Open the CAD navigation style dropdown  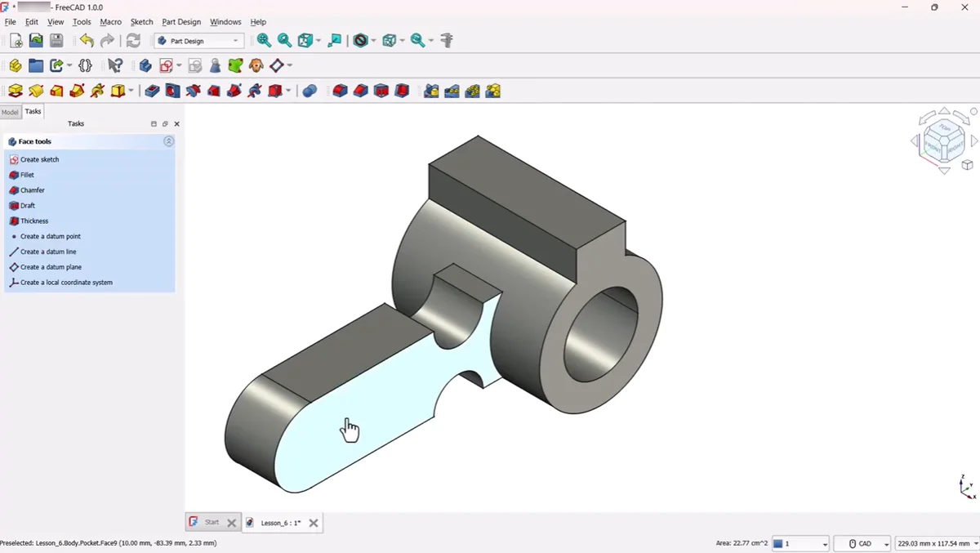[886, 544]
